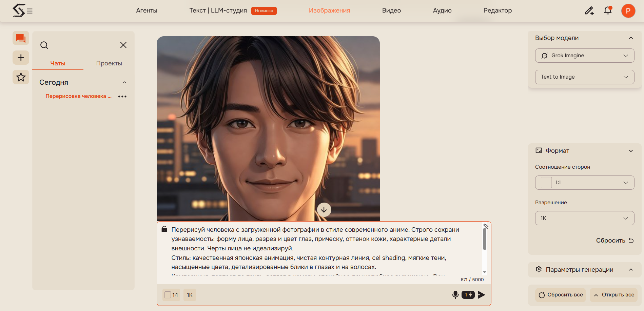Open the Видео section
Image resolution: width=644 pixels, height=311 pixels.
391,11
